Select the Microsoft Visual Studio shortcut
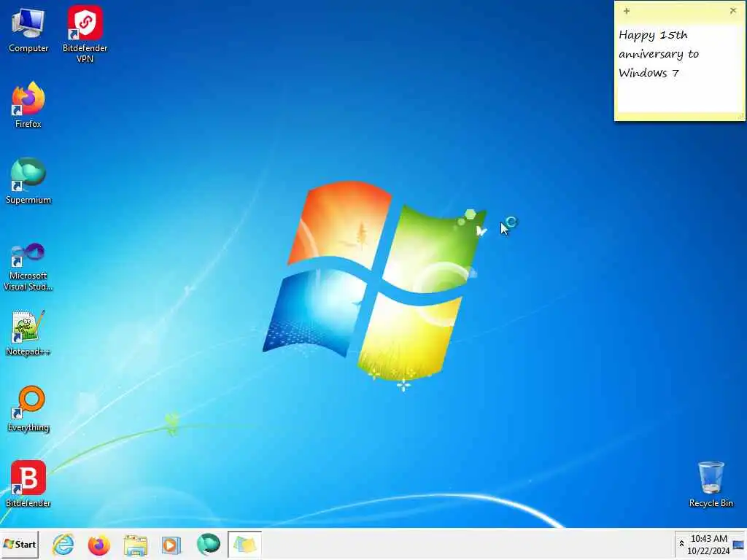Image resolution: width=747 pixels, height=560 pixels. (28, 267)
